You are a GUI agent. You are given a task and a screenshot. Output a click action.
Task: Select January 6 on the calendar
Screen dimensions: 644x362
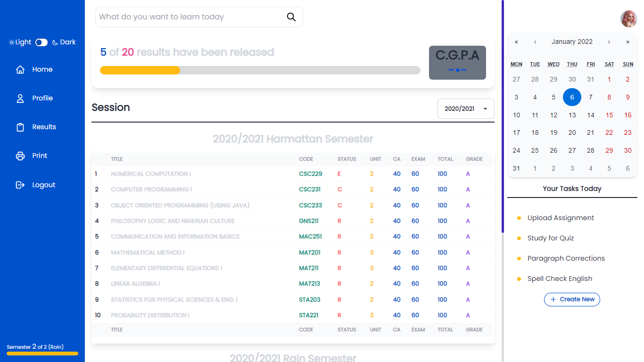coord(572,97)
